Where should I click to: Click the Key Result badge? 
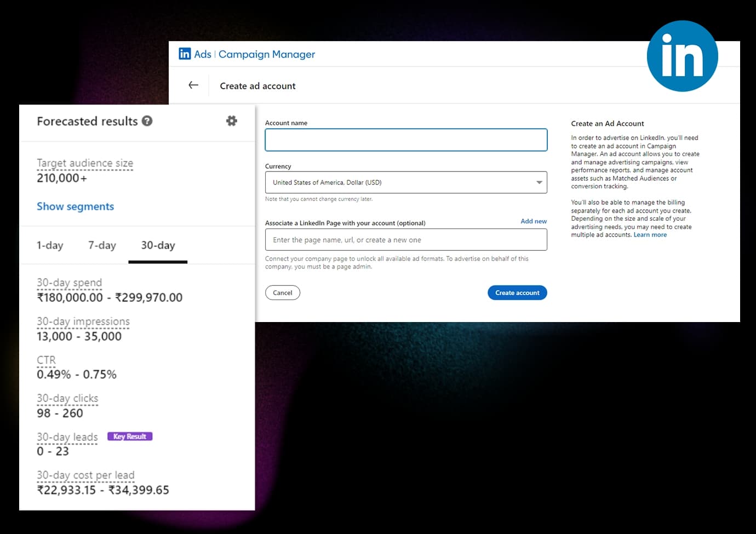[130, 437]
